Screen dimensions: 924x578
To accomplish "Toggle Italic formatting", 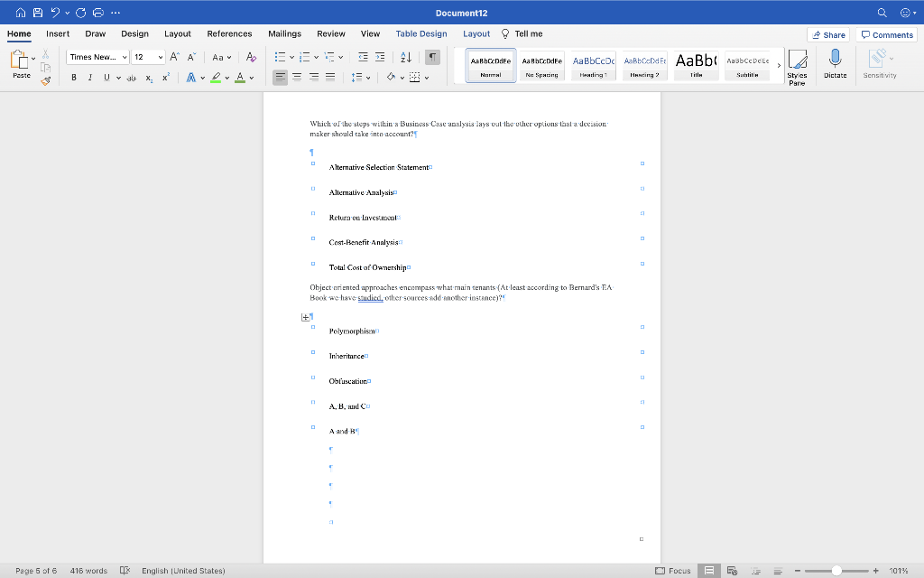I will (90, 77).
